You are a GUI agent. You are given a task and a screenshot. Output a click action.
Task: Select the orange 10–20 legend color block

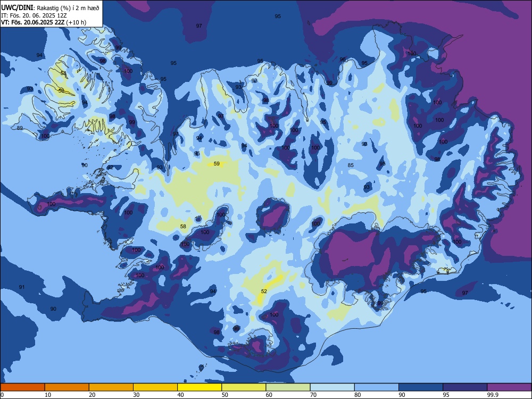[67, 387]
